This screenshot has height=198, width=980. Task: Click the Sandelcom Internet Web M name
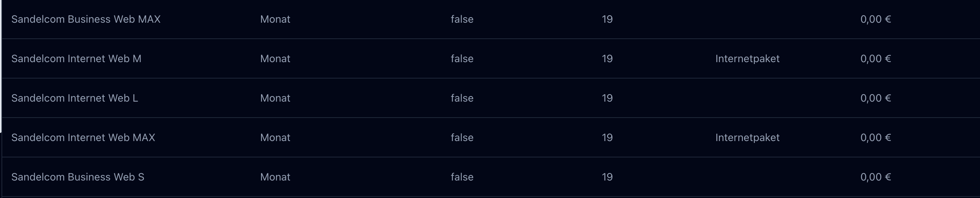(76, 59)
